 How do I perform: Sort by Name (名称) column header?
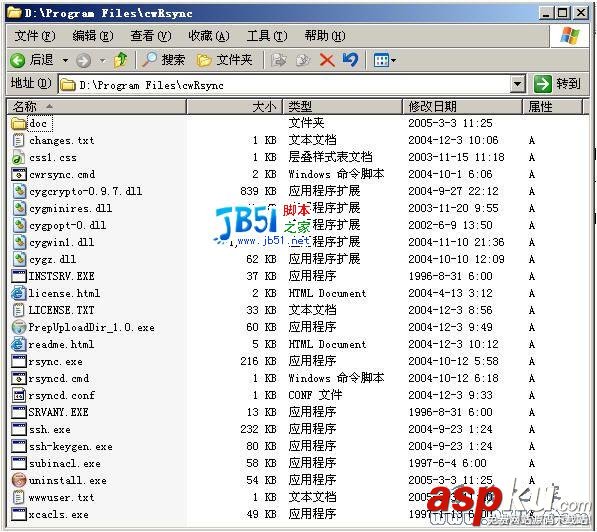97,106
